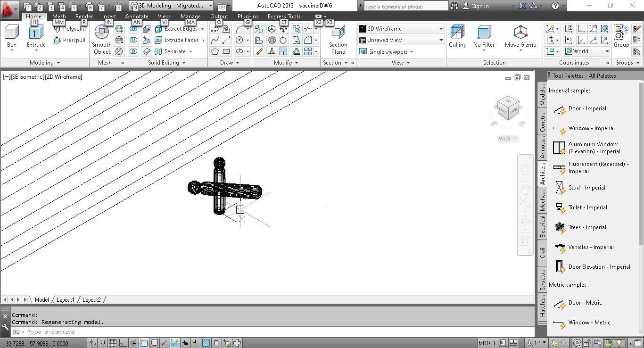The height and width of the screenshot is (348, 644).
Task: Expand the Solid Editing panel
Action: click(167, 63)
